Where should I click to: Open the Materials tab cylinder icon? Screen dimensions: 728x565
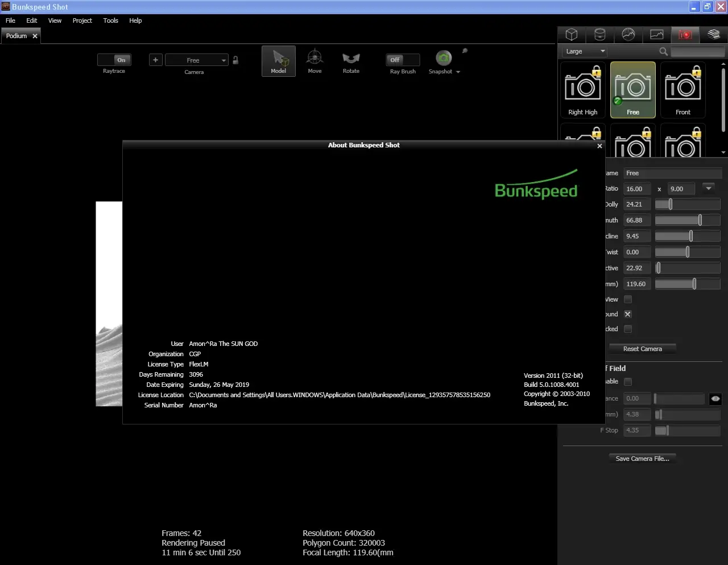(600, 35)
